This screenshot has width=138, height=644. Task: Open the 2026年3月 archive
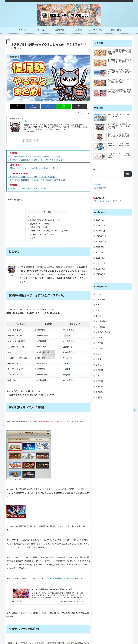[100, 220]
